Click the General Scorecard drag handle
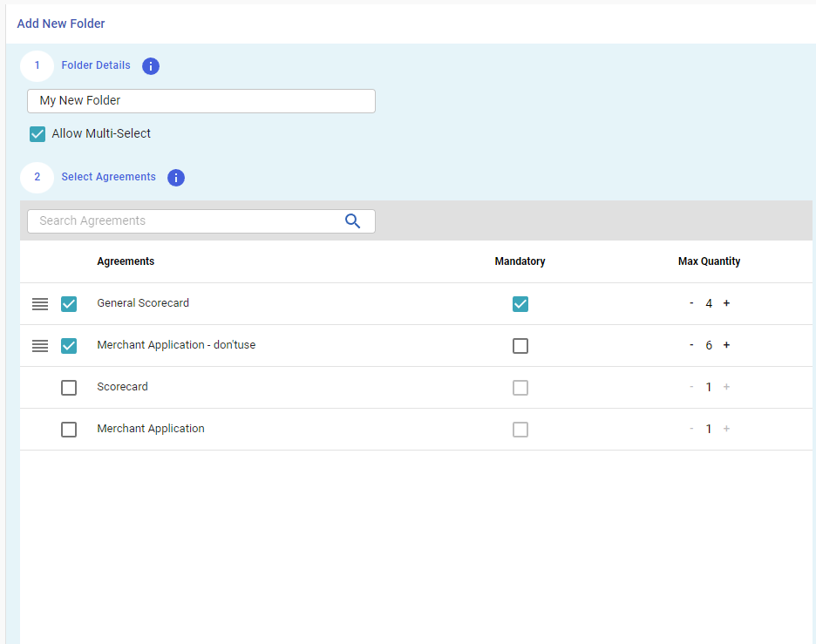816x644 pixels. coord(40,304)
